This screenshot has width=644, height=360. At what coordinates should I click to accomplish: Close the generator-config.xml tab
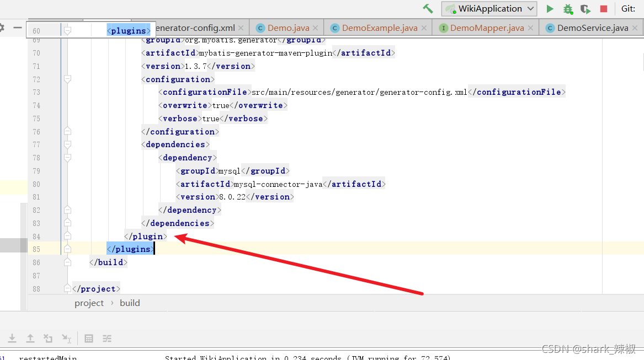[x=241, y=28]
